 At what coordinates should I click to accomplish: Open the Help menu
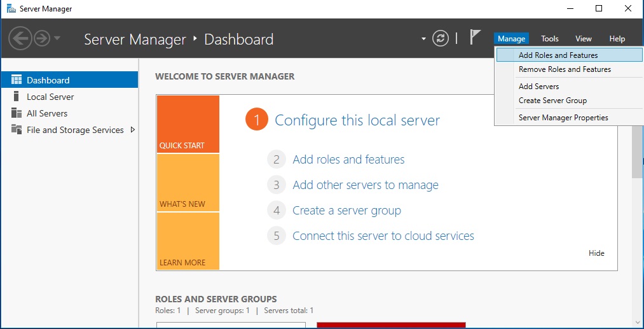point(617,39)
